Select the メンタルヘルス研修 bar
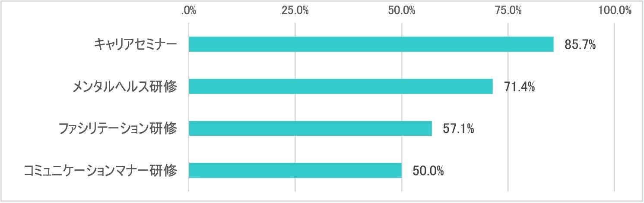The image size is (644, 203). click(340, 87)
